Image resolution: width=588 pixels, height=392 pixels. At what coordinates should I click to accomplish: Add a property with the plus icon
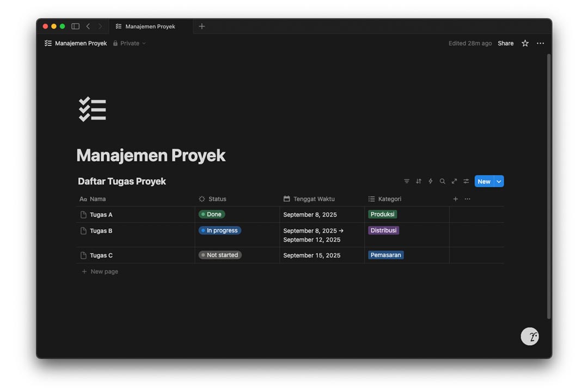point(455,199)
